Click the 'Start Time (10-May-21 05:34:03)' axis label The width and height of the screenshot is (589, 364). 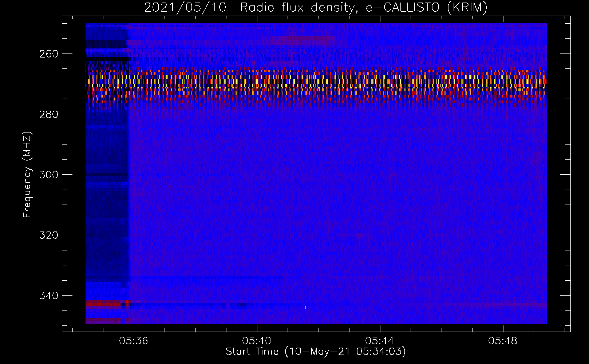[x=316, y=352]
